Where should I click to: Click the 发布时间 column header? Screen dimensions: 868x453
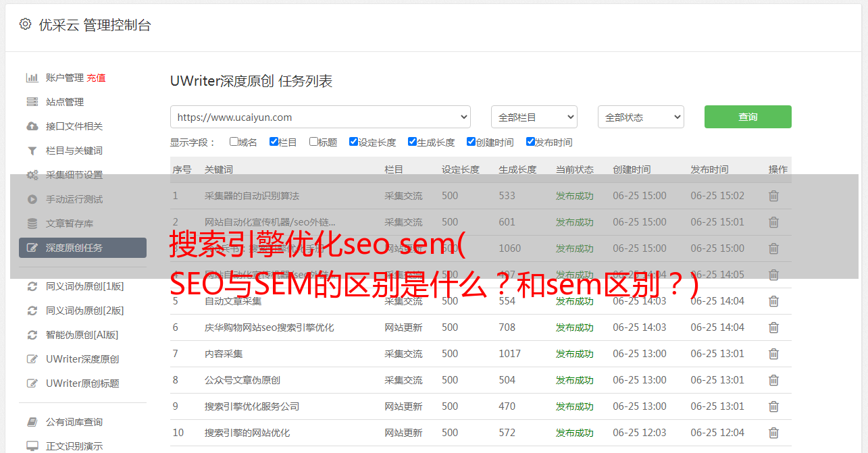[x=709, y=169]
